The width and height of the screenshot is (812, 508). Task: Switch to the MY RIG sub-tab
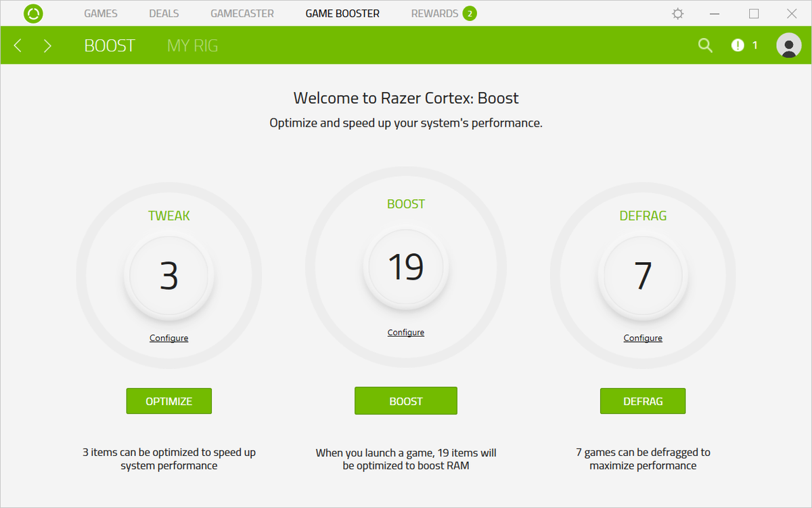pyautogui.click(x=193, y=45)
